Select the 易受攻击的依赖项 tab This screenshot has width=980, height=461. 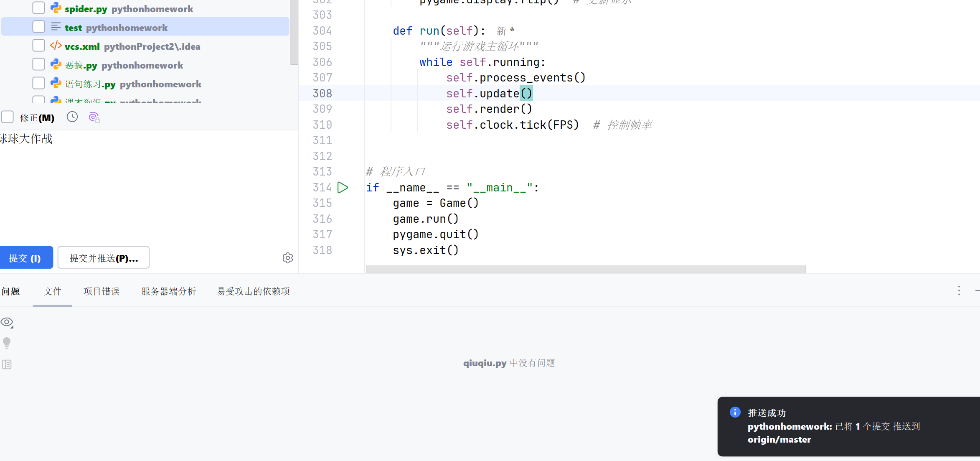tap(253, 291)
